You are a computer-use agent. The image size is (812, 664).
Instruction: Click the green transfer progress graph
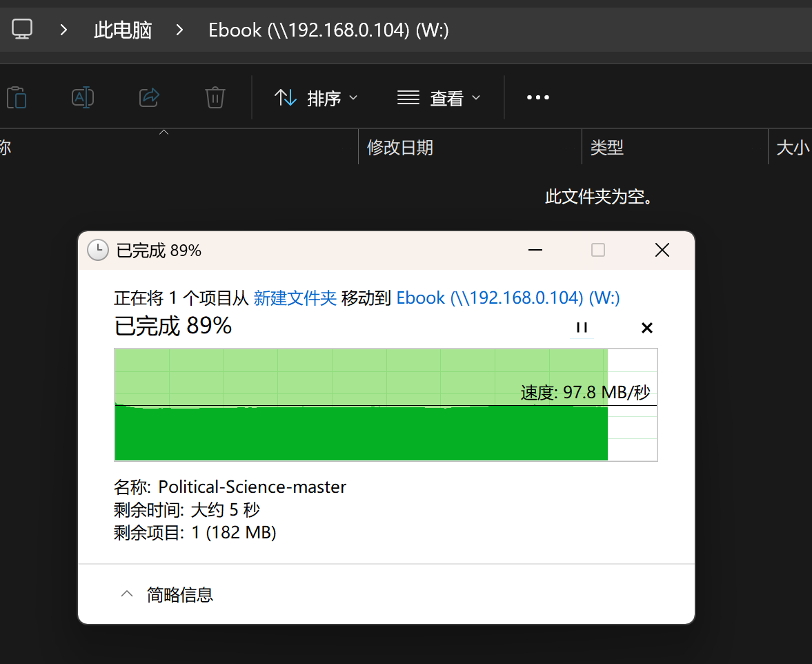[x=386, y=404]
